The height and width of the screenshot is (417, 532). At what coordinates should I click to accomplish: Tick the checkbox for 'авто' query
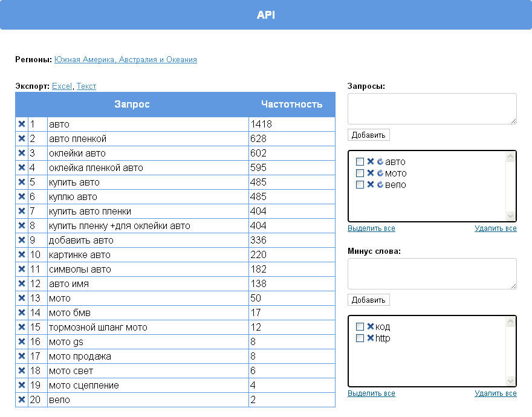[360, 162]
